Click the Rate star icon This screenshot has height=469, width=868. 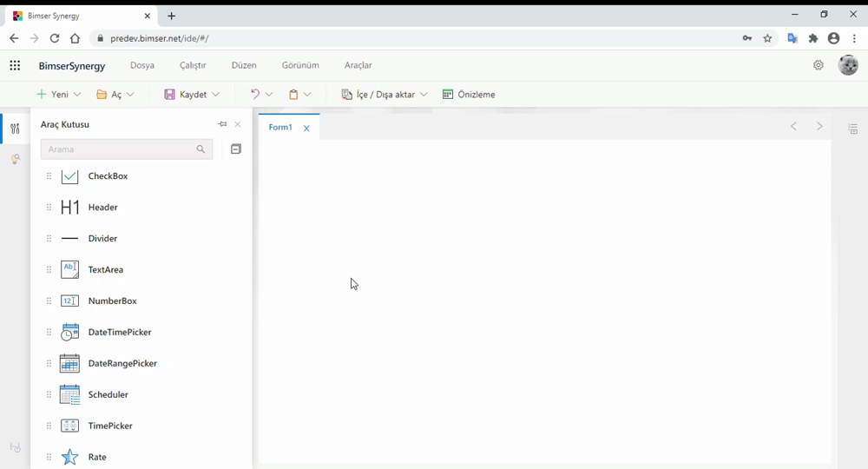point(69,457)
